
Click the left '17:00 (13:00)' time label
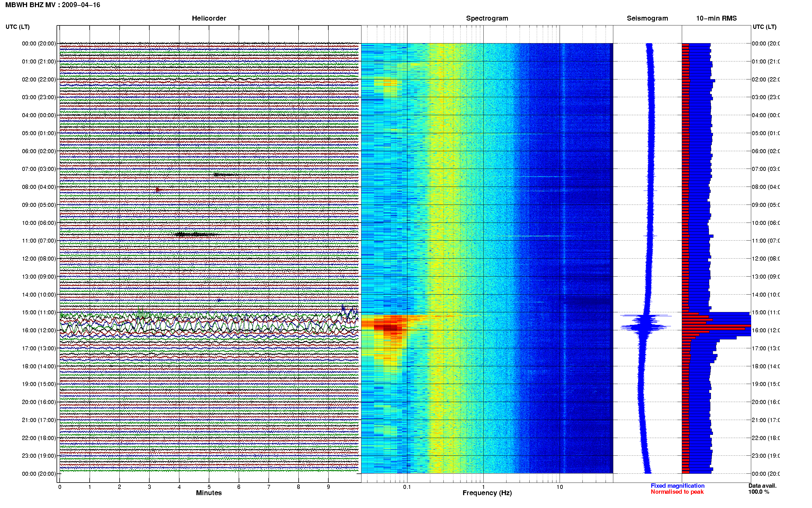pos(39,348)
